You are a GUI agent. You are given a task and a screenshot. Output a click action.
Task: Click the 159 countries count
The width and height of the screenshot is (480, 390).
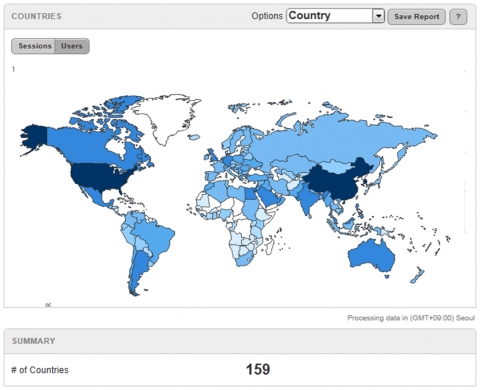coord(258,370)
